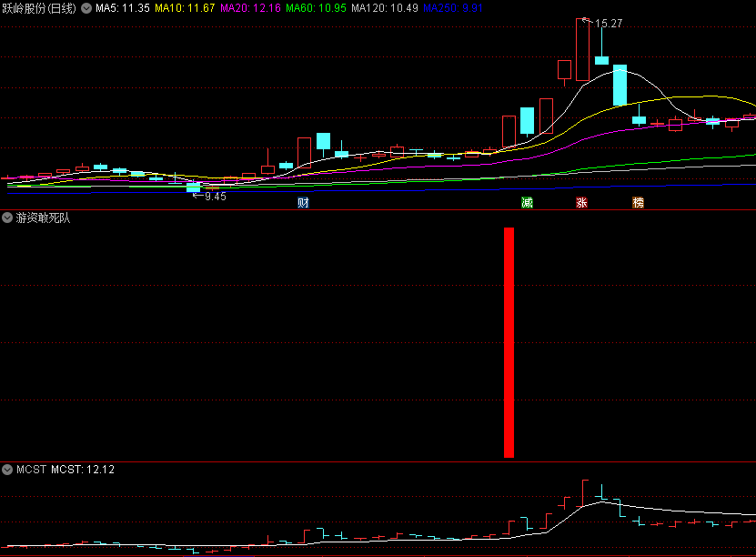This screenshot has width=756, height=557.
Task: Select the MA5: 11.35 label
Action: coord(123,8)
